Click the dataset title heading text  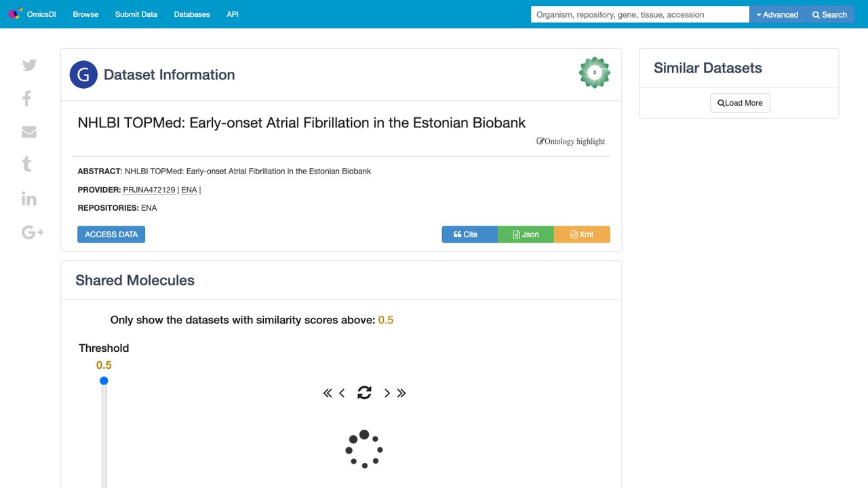tap(302, 123)
